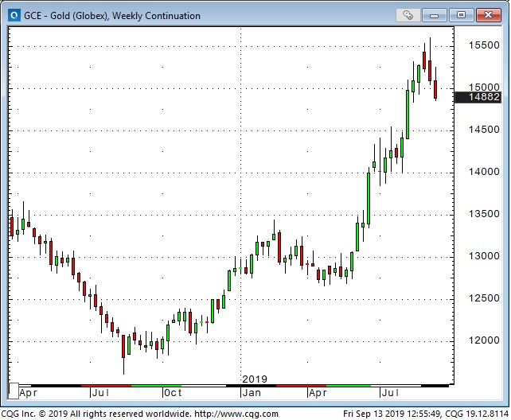The width and height of the screenshot is (511, 420).
Task: Click the latest red weekly candle near 14882
Action: 435,90
